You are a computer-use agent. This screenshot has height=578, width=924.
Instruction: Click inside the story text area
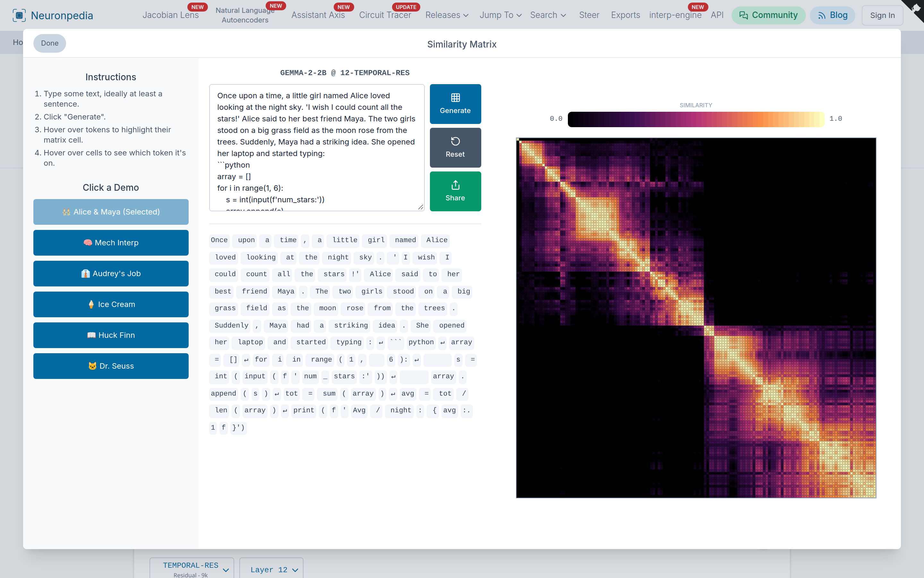(317, 148)
